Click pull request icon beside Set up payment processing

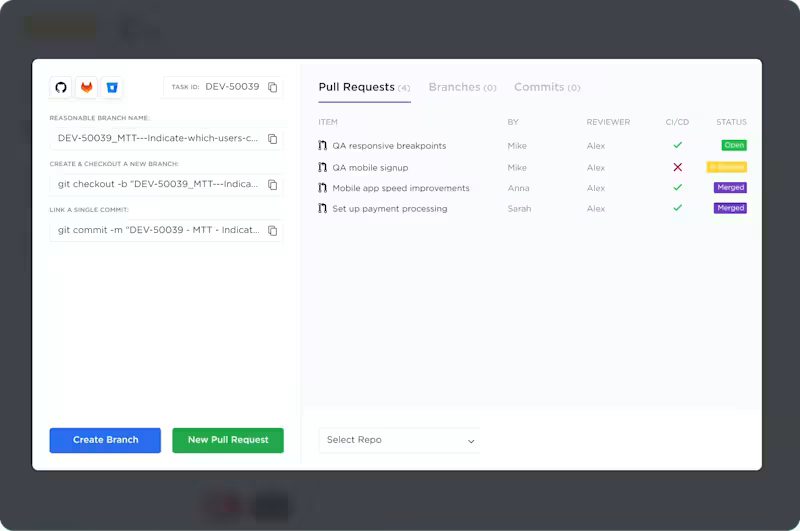(x=322, y=209)
